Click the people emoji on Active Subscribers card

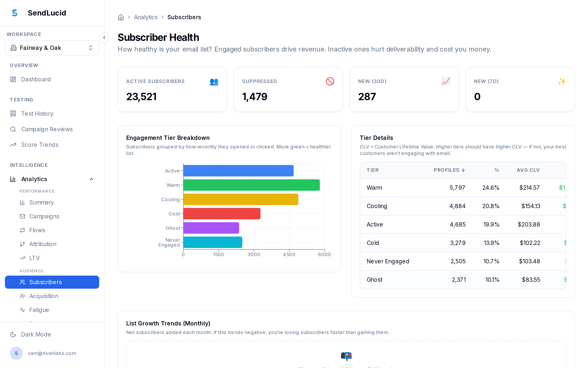214,82
